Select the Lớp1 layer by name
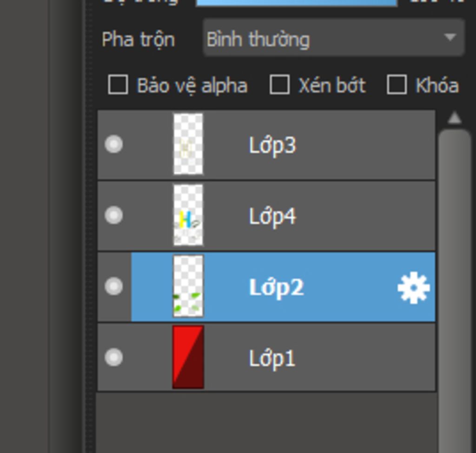 (272, 359)
